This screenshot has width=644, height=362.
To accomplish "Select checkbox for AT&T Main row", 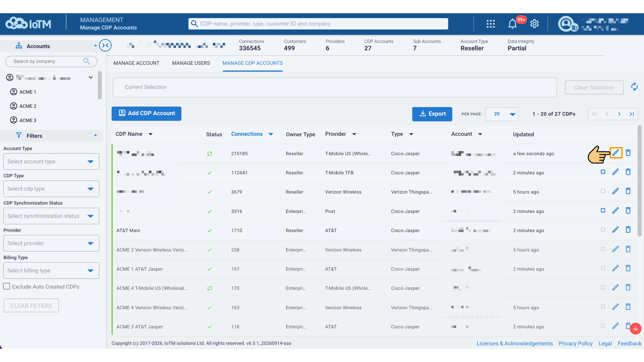I will coord(603,230).
